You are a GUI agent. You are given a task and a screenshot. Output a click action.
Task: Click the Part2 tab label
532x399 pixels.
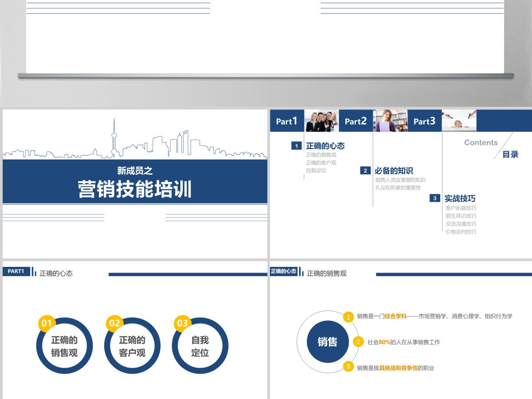click(356, 121)
